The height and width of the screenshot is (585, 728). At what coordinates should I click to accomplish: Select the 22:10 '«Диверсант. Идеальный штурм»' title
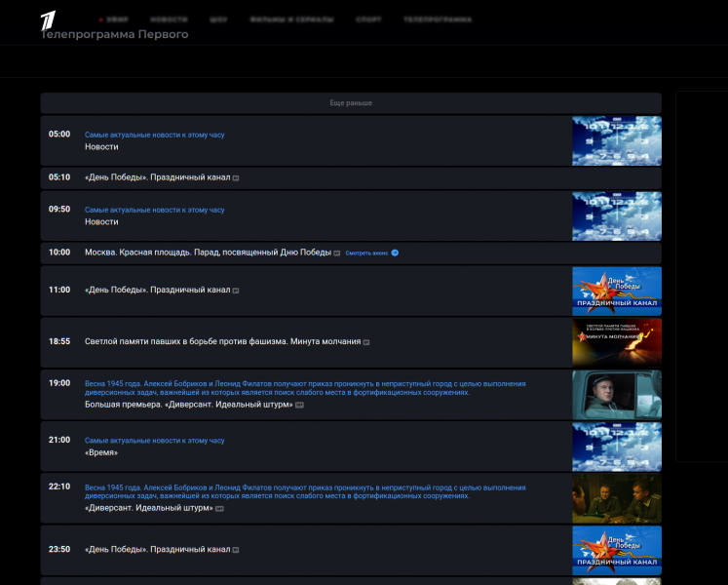pos(149,508)
